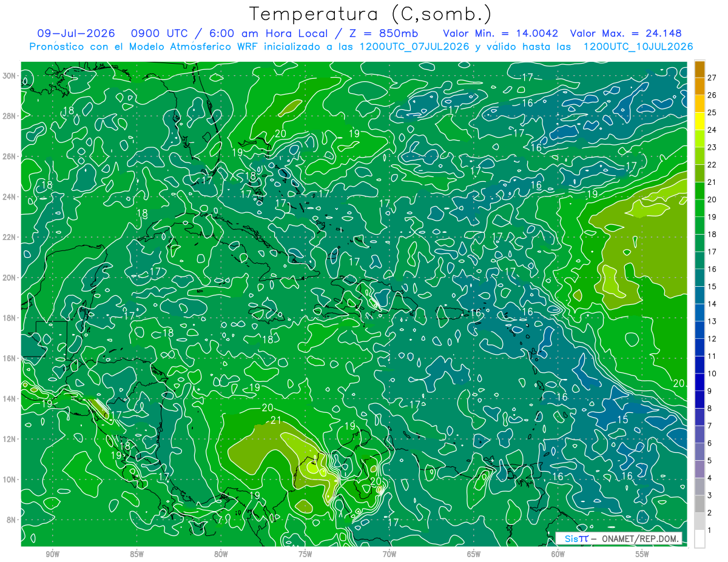Click the number 10 in color legend
The image size is (728, 562).
712,373
